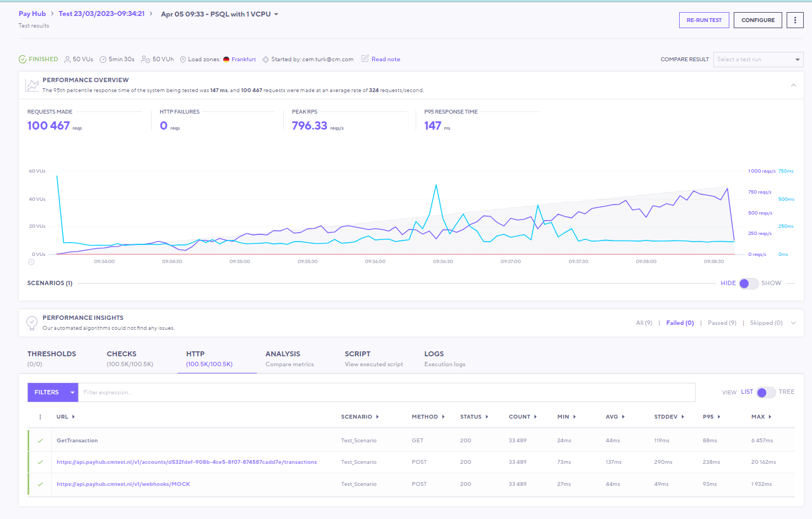Open the Filters dropdown button
The height and width of the screenshot is (519, 812).
coord(53,392)
